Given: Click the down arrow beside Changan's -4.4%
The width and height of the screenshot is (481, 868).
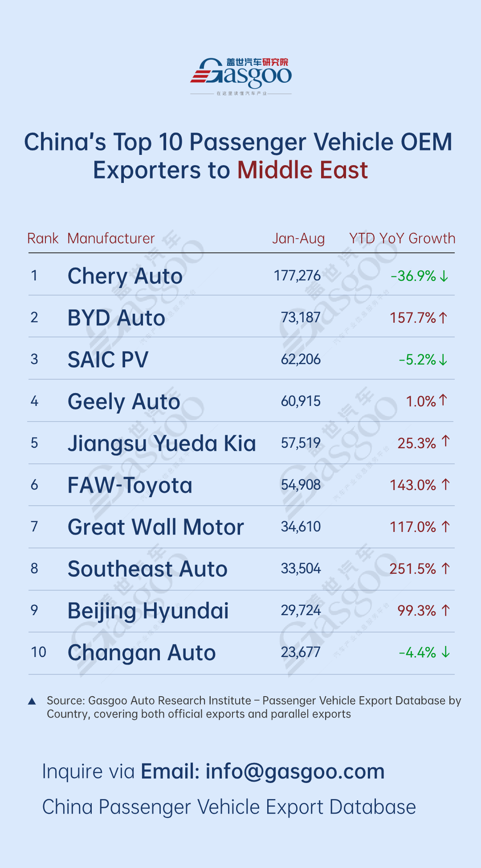Looking at the screenshot, I should [x=445, y=653].
